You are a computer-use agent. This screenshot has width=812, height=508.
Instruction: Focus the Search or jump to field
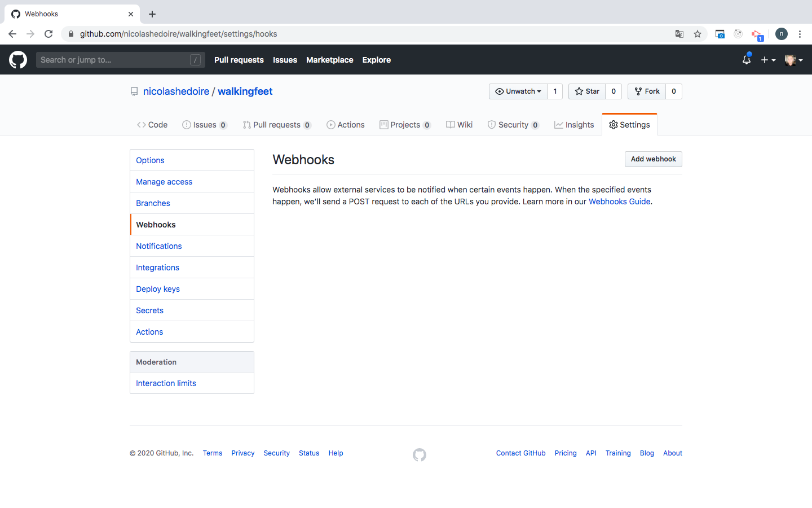coord(121,60)
